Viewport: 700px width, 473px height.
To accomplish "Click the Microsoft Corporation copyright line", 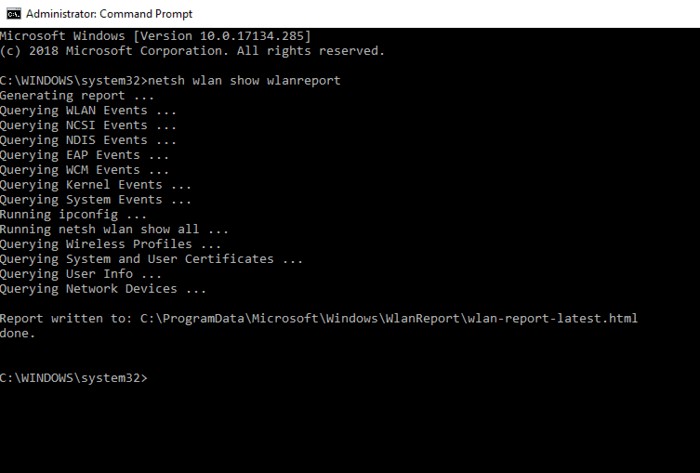I will 192,51.
